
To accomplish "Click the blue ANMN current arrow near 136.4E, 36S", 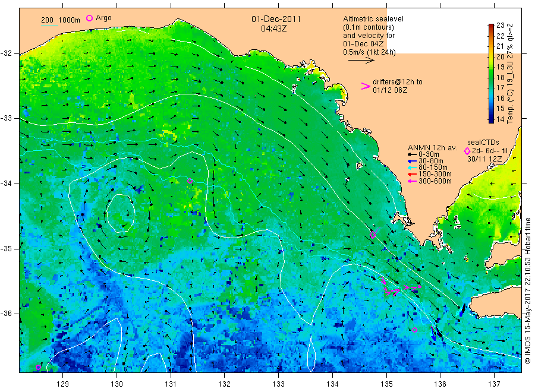I will point(462,310).
